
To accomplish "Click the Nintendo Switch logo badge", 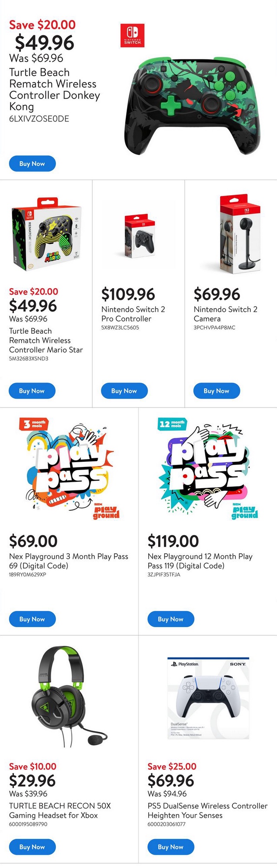I will point(132,36).
